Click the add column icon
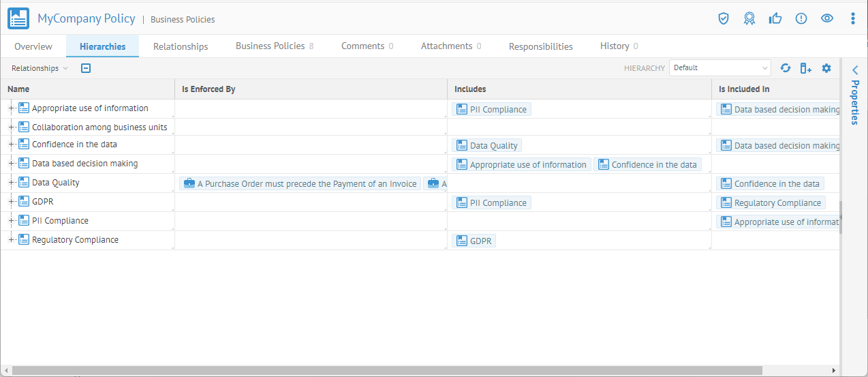 (805, 68)
